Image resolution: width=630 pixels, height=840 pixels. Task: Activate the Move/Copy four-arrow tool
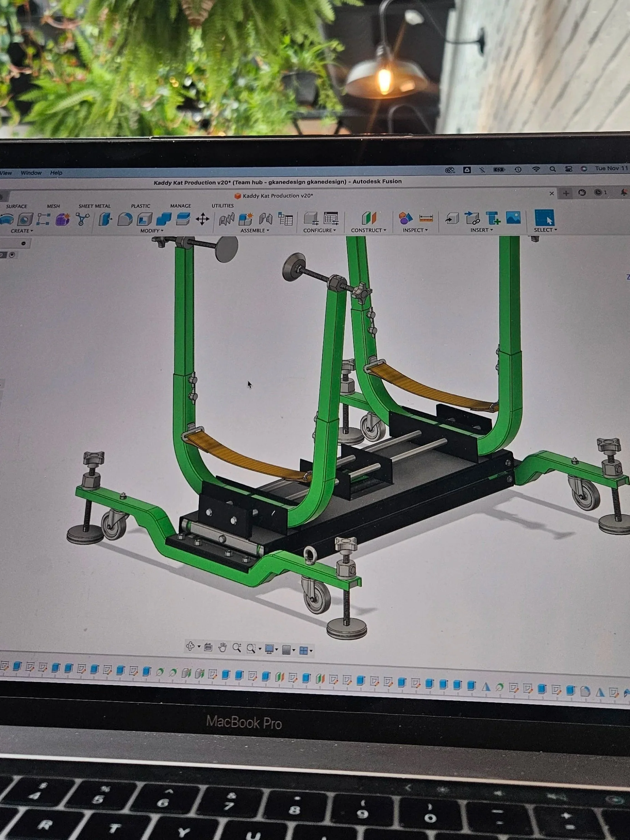(x=202, y=219)
